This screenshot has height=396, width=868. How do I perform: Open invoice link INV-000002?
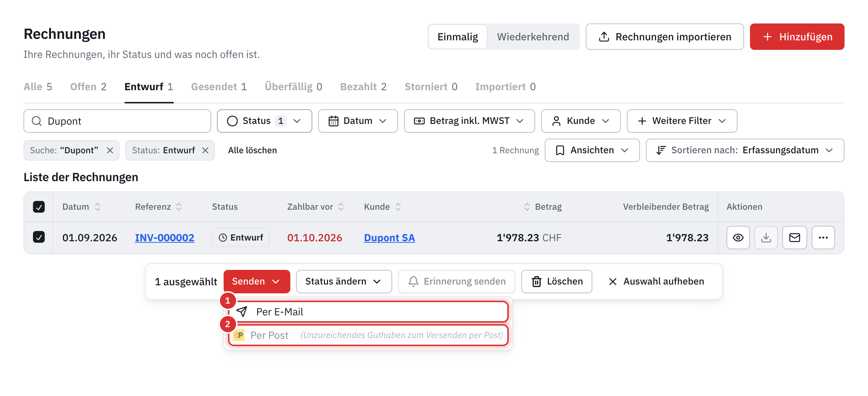click(165, 238)
